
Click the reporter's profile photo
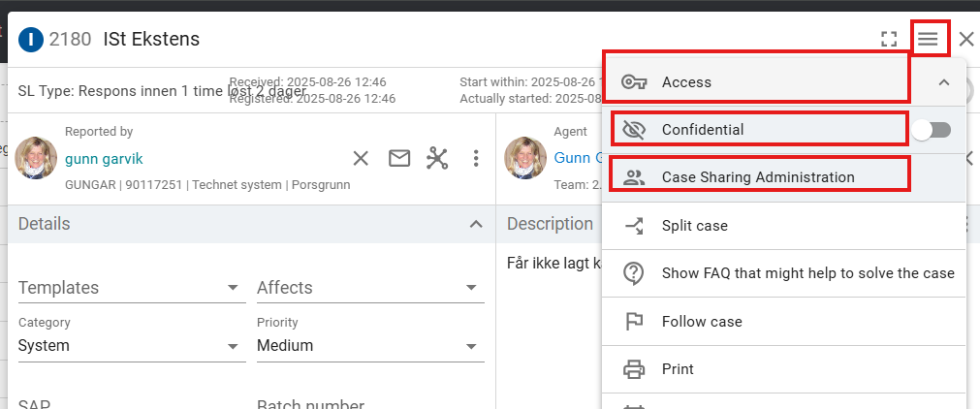tap(37, 158)
